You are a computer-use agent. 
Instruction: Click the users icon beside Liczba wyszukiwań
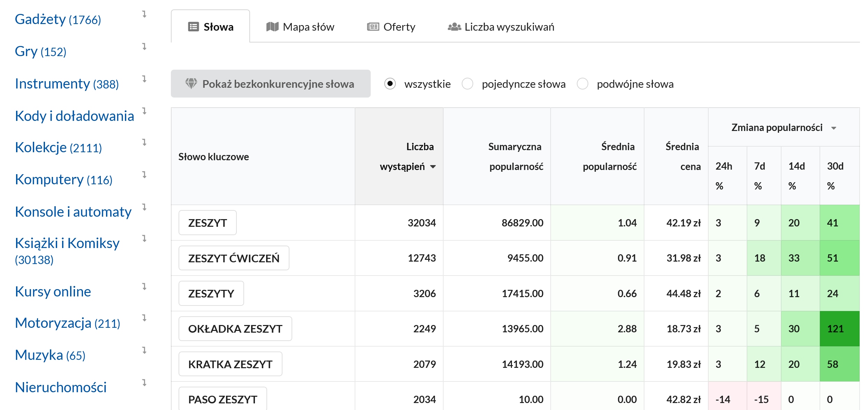click(454, 27)
